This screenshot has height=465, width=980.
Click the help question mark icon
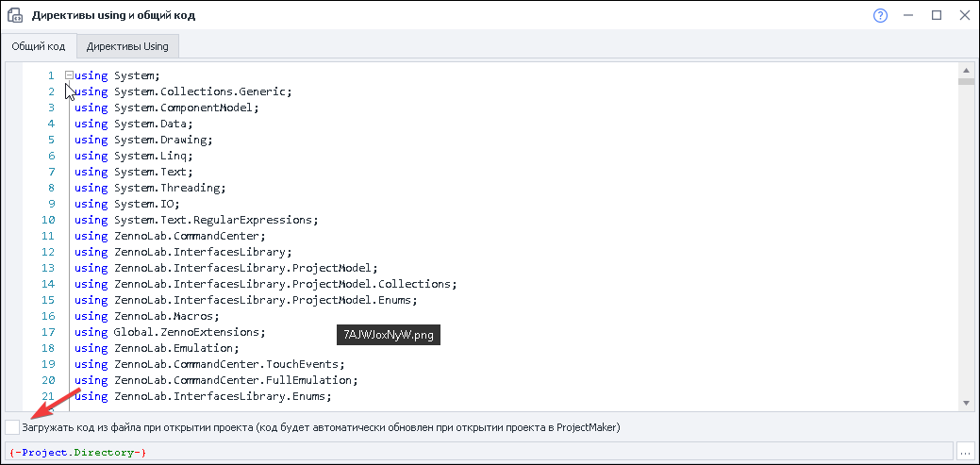point(881,16)
